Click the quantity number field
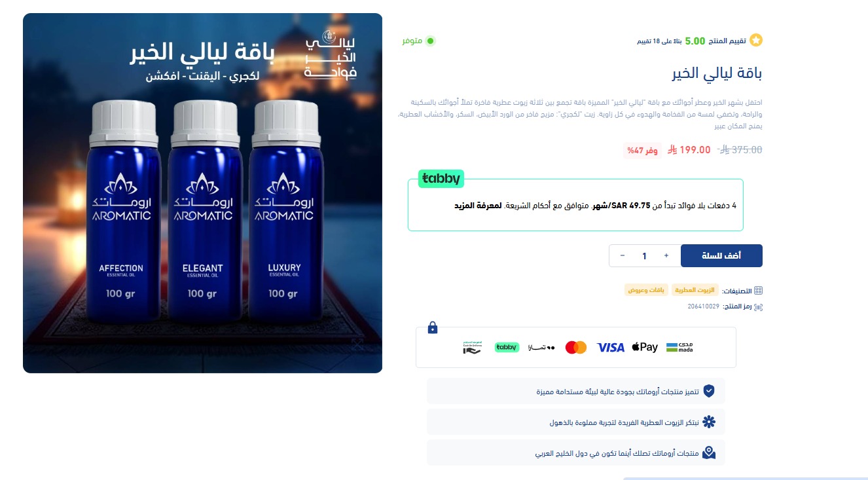Viewport: 868px width, 480px height. pyautogui.click(x=645, y=256)
